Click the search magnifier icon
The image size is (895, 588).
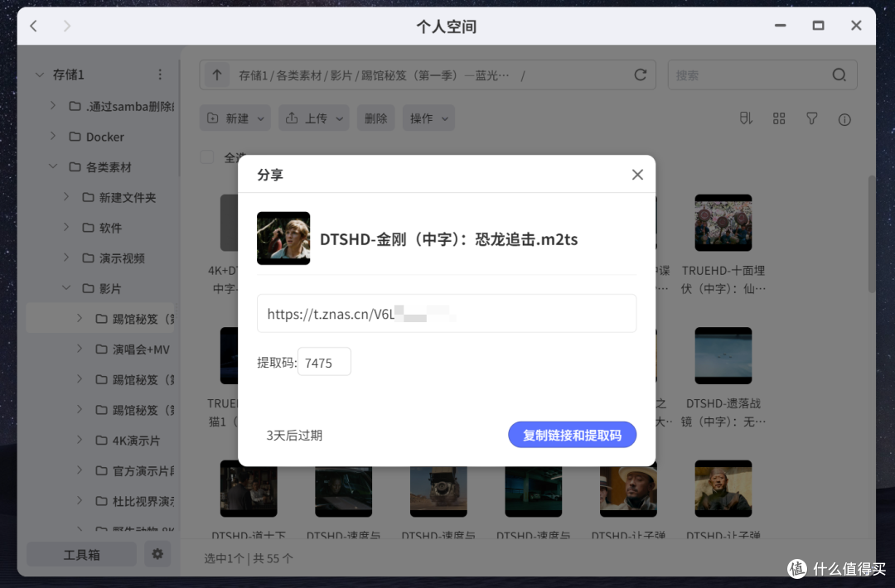coord(839,75)
